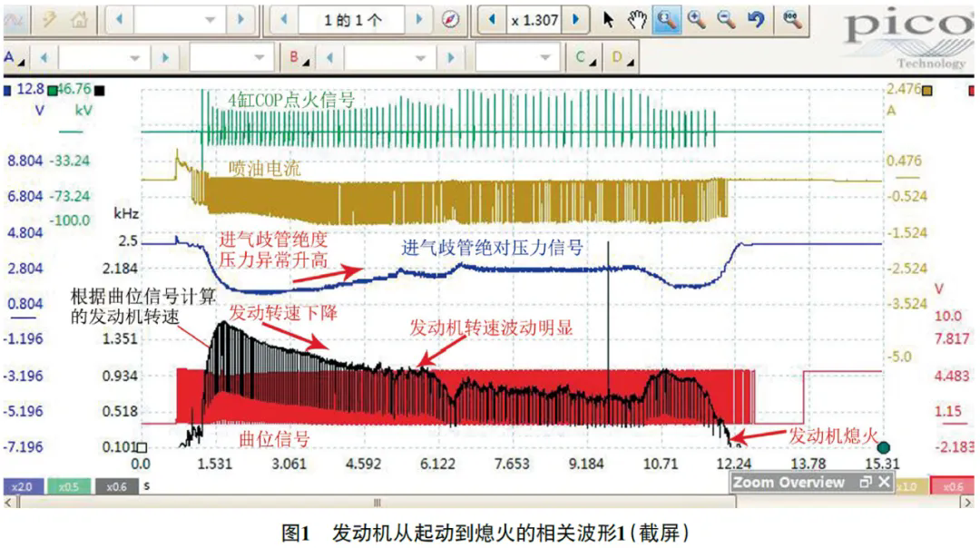Click the previous timebase left arrow
The image size is (980, 548).
click(x=120, y=20)
